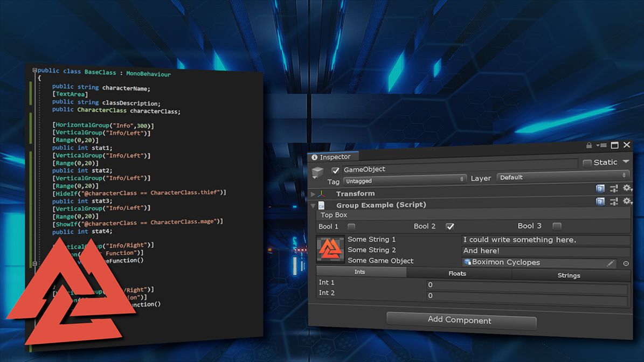Open the Transform component help icon

600,189
